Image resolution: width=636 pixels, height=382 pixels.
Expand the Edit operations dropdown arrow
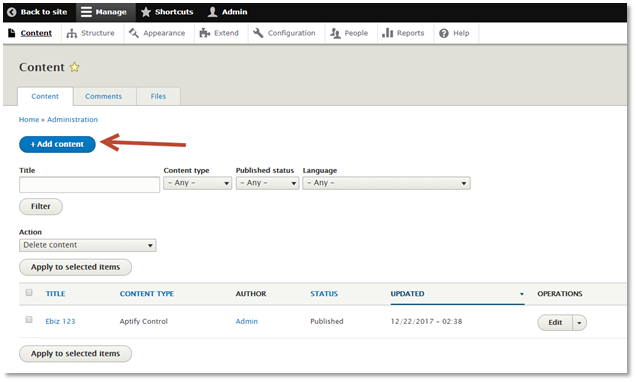579,323
